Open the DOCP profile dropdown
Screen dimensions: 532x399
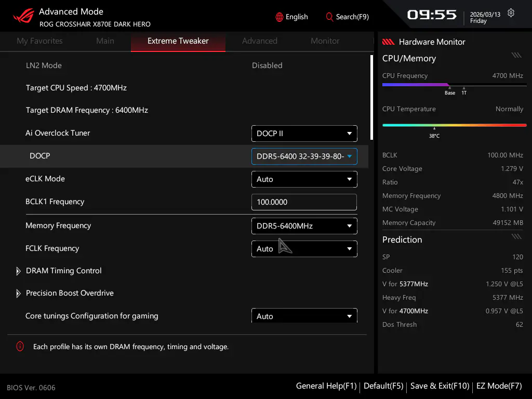click(304, 156)
